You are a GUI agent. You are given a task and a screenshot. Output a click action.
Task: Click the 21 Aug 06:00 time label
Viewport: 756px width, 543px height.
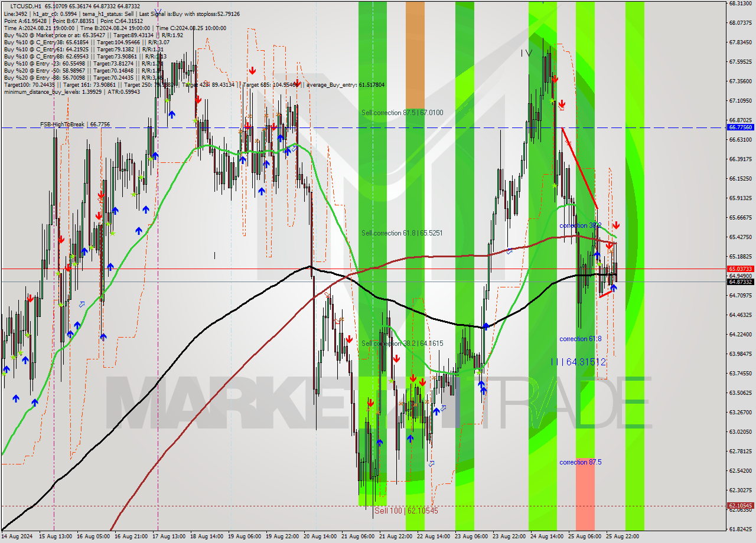tap(359, 537)
